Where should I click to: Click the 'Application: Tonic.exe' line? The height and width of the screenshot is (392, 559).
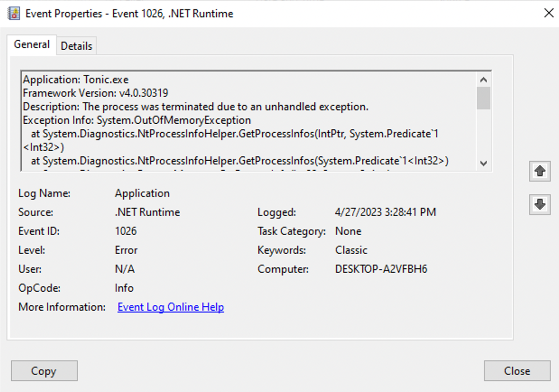(x=76, y=80)
